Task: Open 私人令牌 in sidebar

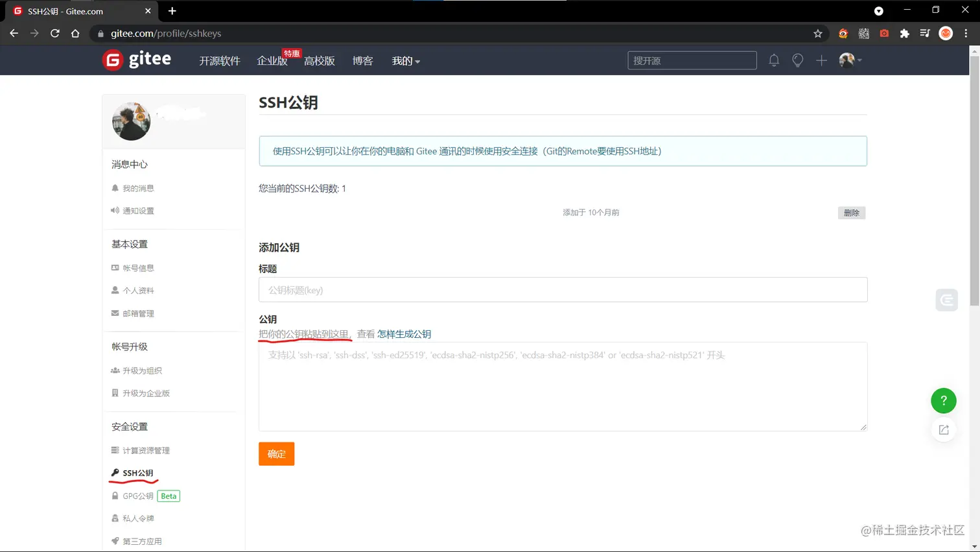Action: click(133, 518)
